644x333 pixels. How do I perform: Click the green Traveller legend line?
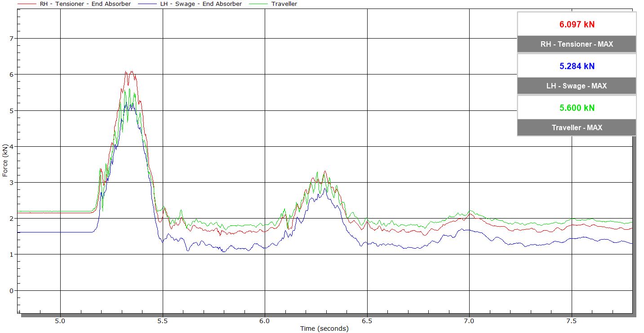(259, 4)
